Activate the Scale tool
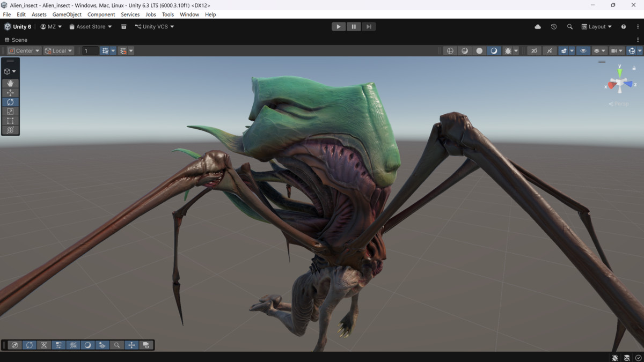The height and width of the screenshot is (362, 644). tap(10, 111)
